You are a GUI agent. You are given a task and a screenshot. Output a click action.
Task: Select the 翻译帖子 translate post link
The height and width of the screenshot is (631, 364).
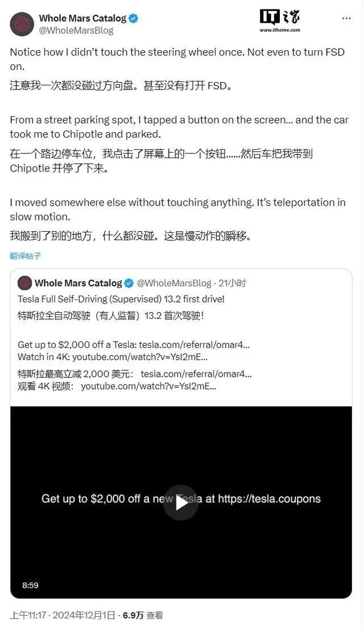(x=26, y=256)
